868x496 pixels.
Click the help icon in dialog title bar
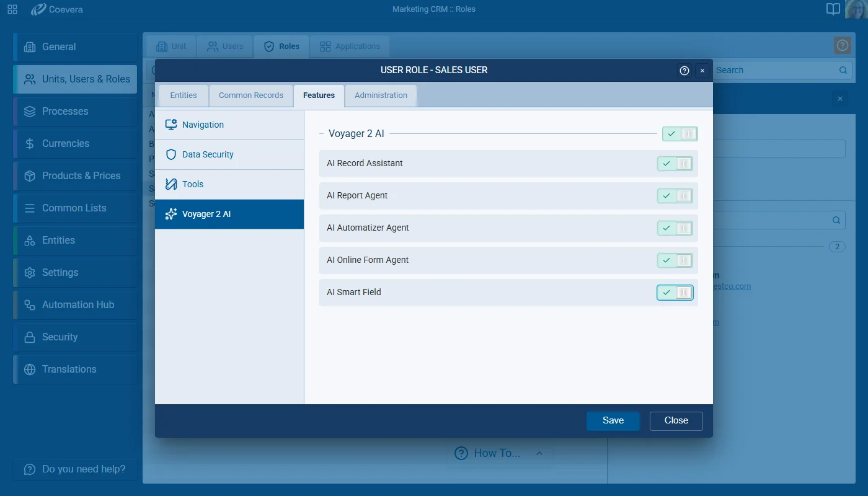[x=684, y=71]
